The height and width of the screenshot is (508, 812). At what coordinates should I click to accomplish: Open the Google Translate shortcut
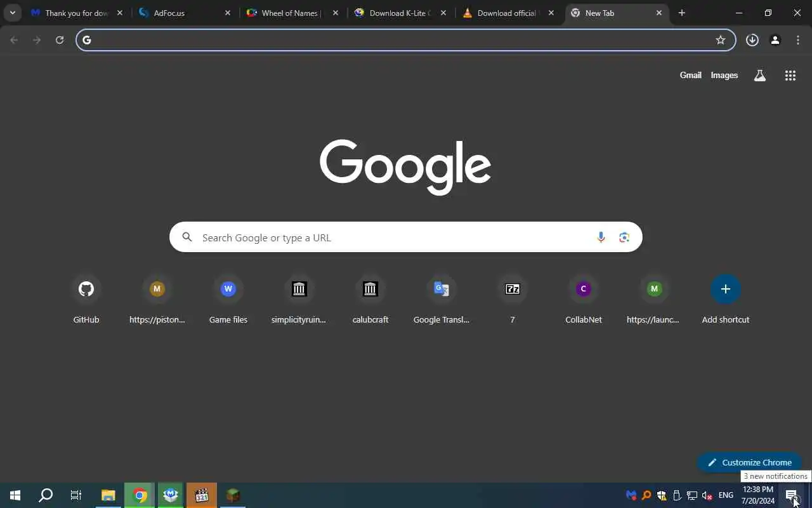click(x=442, y=300)
